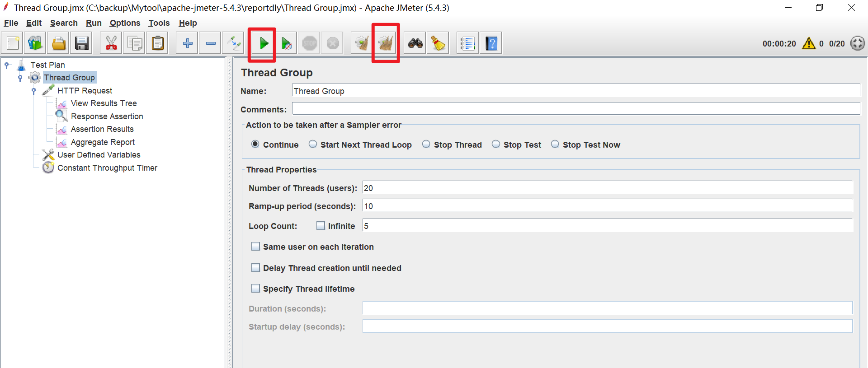Open Search with binoculars icon
Image resolution: width=868 pixels, height=368 pixels.
(415, 43)
